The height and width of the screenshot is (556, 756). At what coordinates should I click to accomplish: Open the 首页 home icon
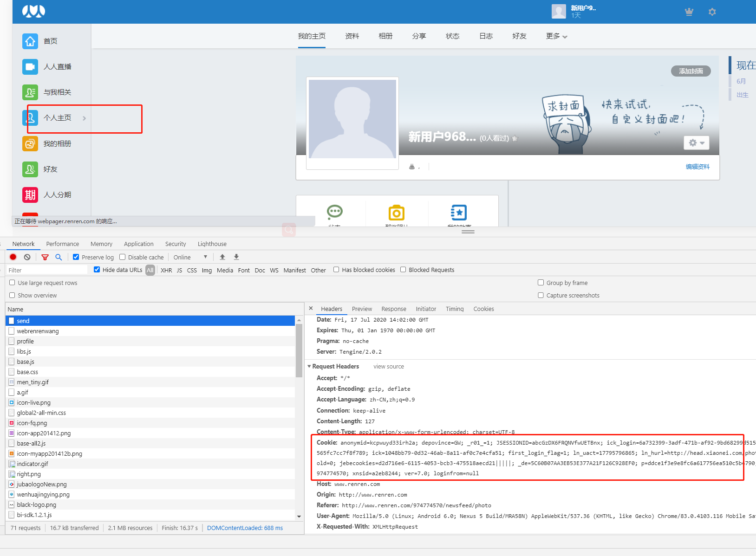[30, 41]
